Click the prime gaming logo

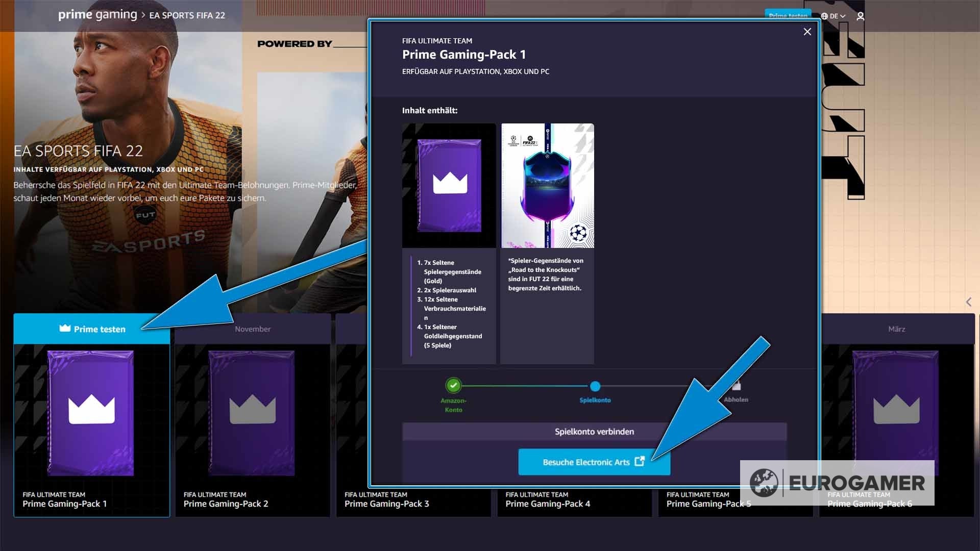click(97, 15)
